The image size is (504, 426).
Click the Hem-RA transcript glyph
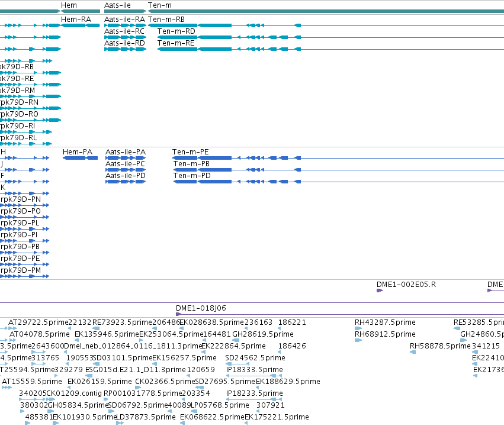click(81, 25)
